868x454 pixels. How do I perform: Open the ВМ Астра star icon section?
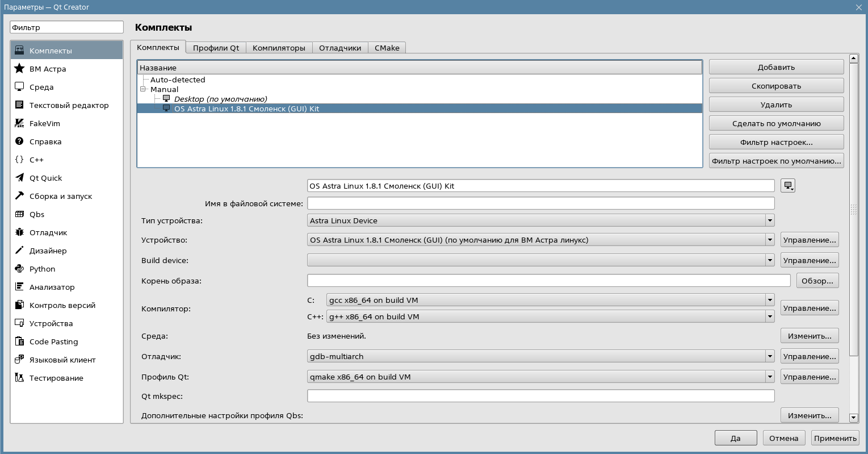point(19,69)
